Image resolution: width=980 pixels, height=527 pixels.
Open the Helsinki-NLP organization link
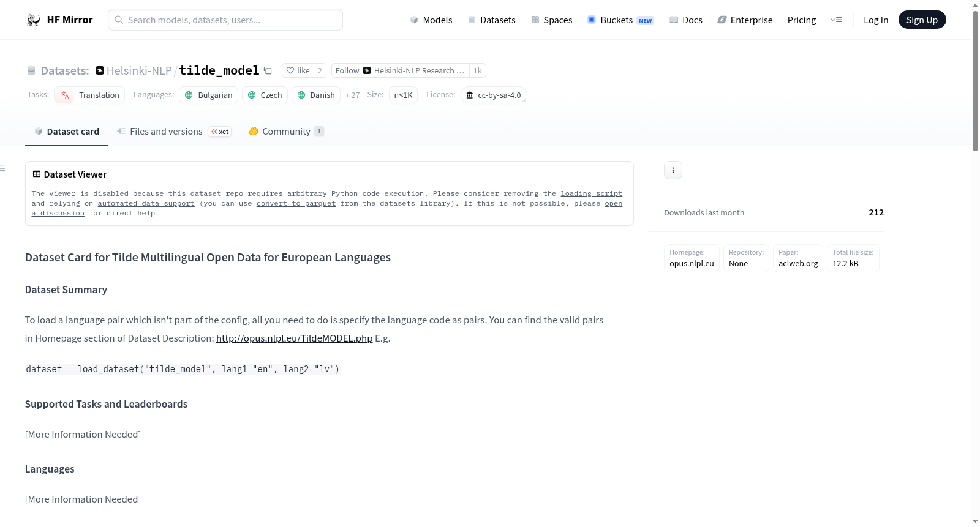(x=139, y=71)
